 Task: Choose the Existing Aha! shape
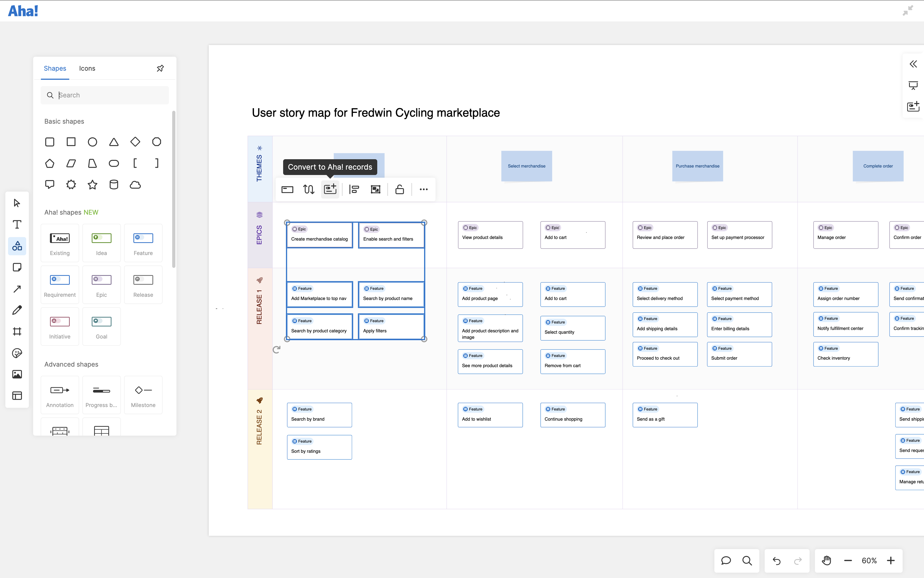pos(60,243)
